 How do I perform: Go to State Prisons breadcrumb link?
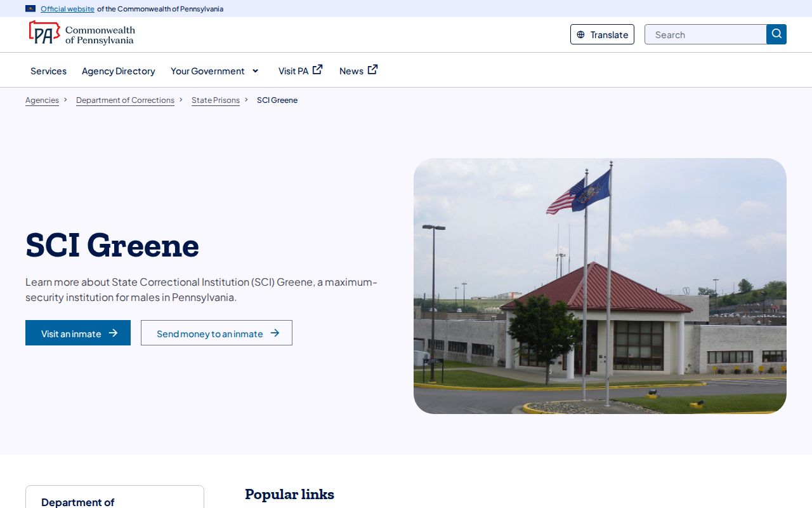pos(216,100)
